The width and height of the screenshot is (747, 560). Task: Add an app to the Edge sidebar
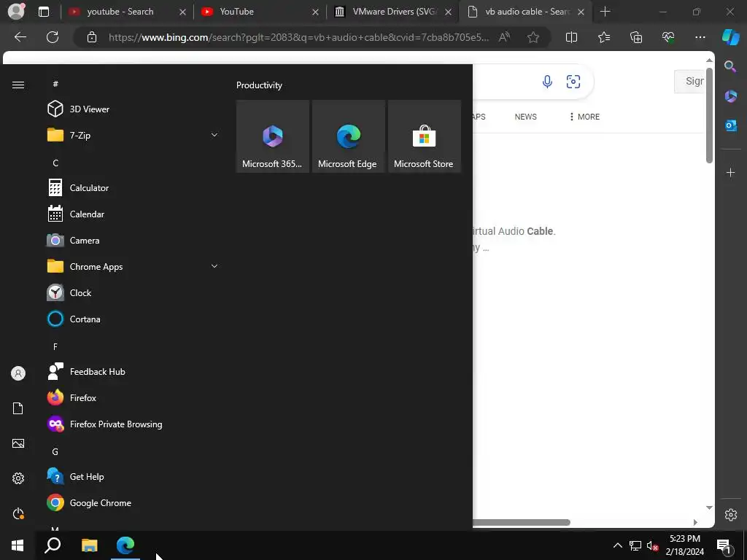(731, 172)
